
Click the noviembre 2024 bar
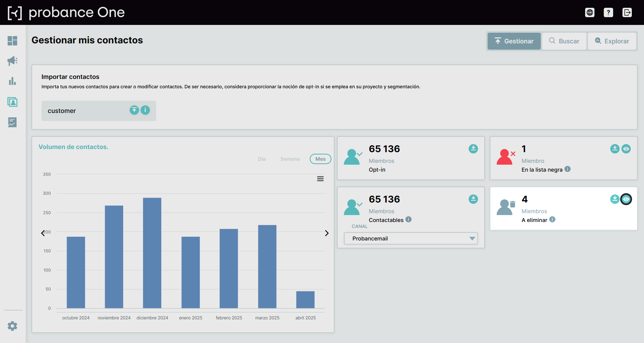point(114,257)
